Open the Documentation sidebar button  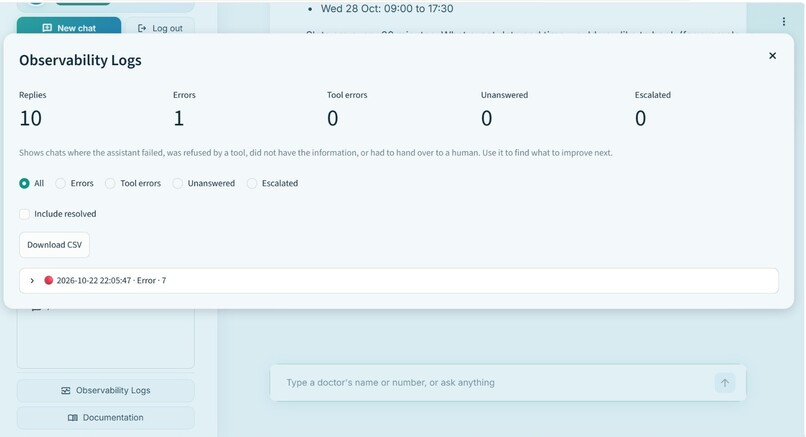point(106,417)
